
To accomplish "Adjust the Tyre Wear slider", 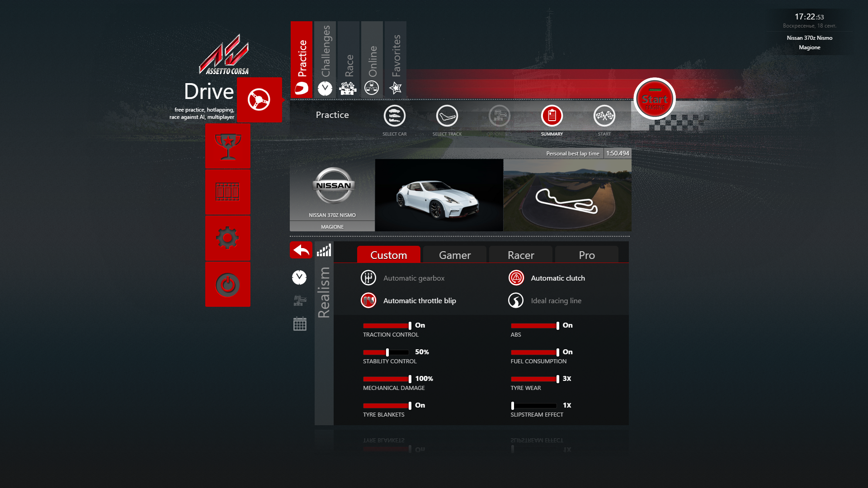I will (535, 379).
